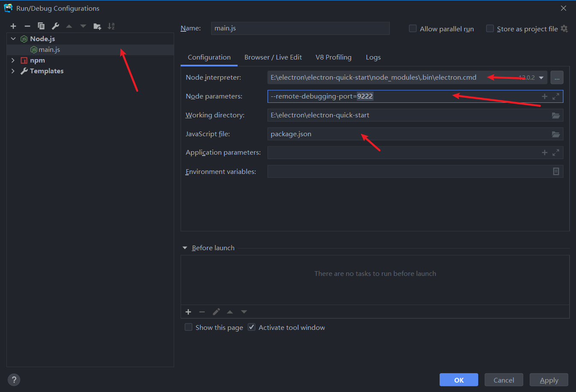
Task: Open Environment variables editor icon
Action: click(556, 171)
